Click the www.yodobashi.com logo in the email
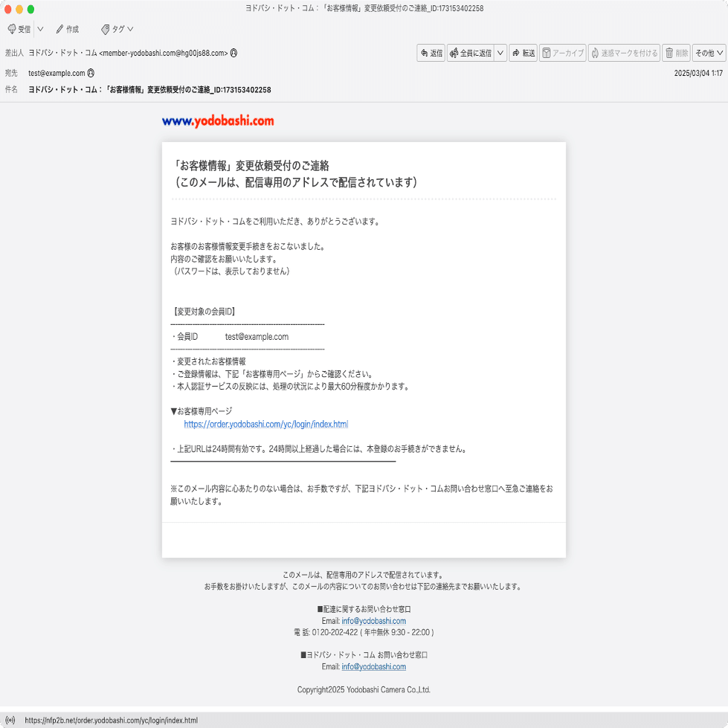The width and height of the screenshot is (728, 728). tap(218, 120)
